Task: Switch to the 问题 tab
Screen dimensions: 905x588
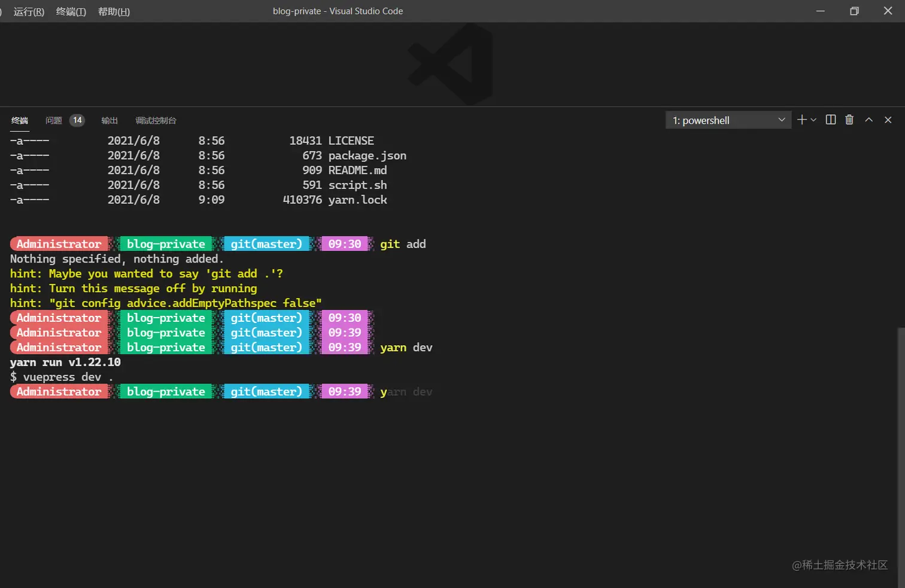Action: [x=54, y=120]
